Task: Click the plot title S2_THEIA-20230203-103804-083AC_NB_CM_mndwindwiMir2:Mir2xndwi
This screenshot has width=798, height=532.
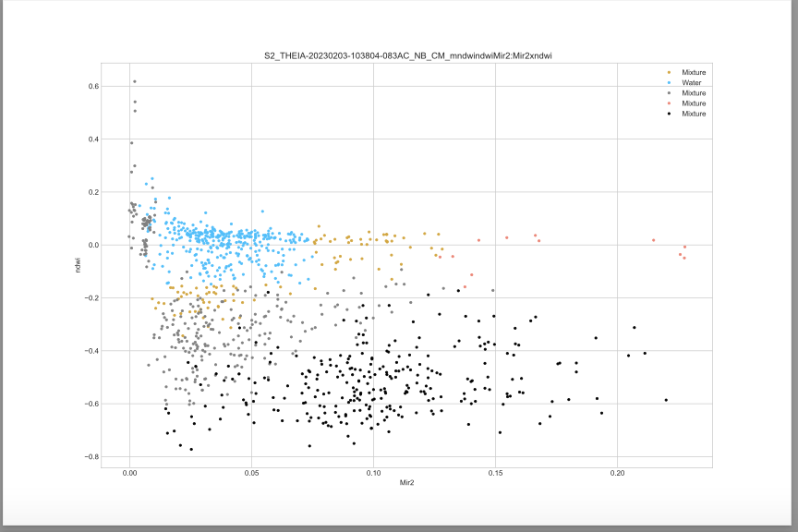Action: point(407,56)
